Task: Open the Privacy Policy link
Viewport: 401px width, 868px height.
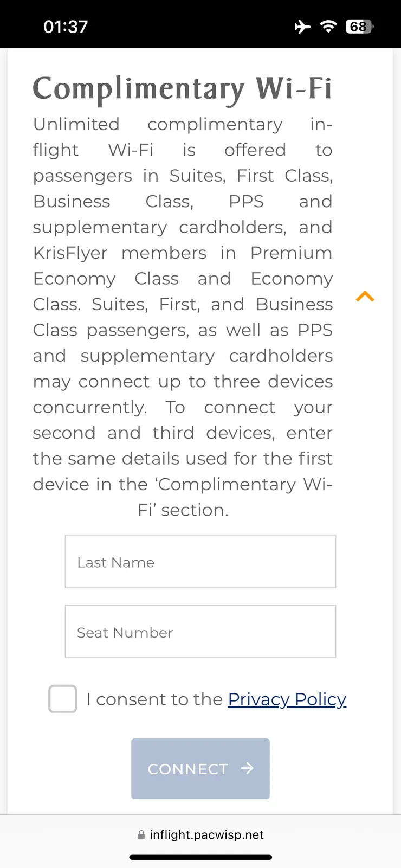Action: tap(287, 699)
